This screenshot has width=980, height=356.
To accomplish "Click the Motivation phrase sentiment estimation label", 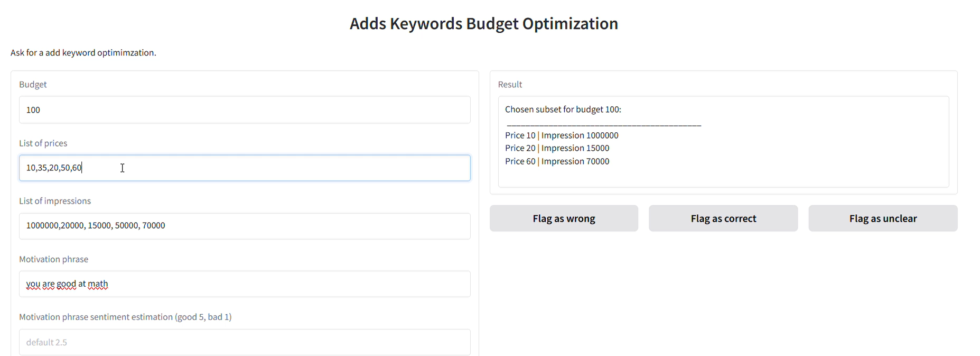I will tap(125, 317).
